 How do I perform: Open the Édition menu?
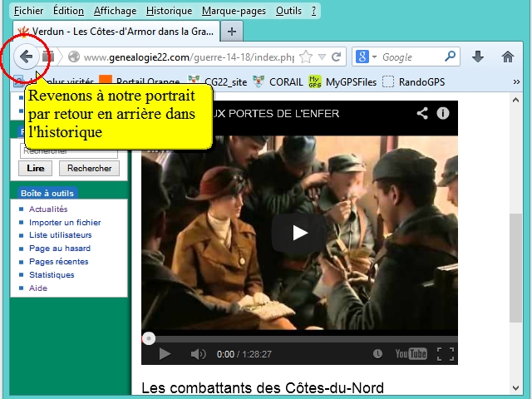tap(68, 11)
